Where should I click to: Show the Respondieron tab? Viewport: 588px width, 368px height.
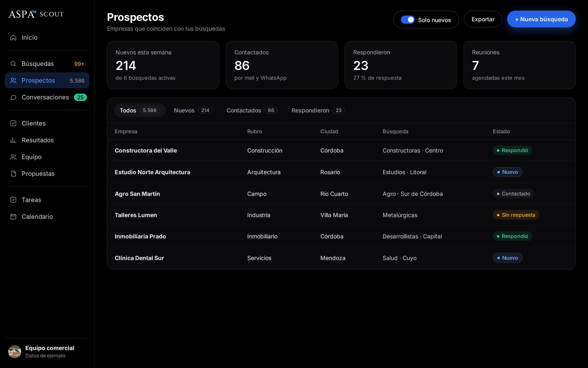(318, 110)
